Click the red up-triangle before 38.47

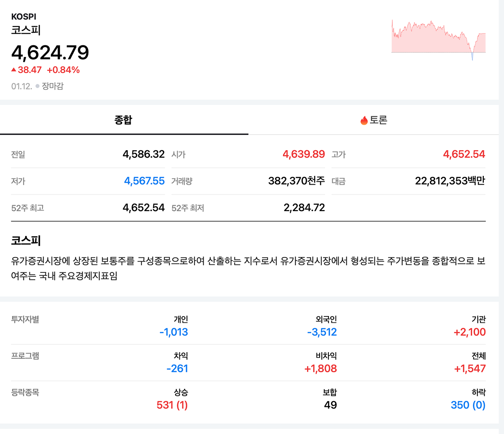click(x=14, y=70)
